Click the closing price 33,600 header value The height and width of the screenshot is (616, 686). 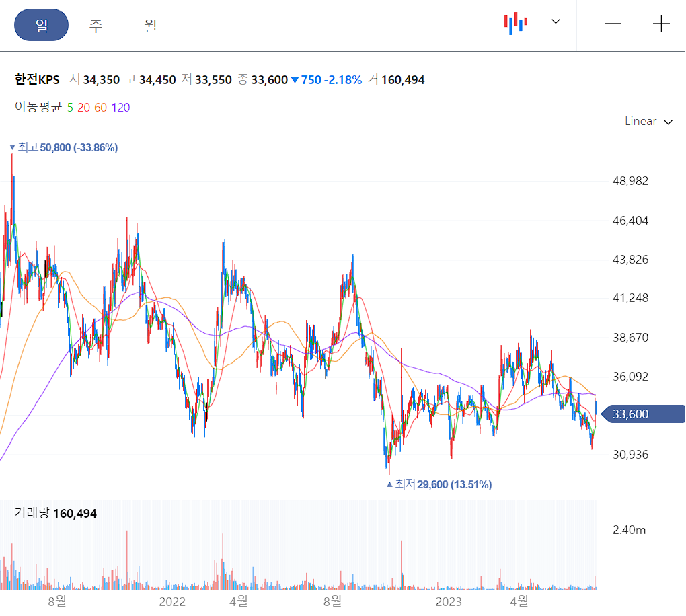(x=269, y=80)
